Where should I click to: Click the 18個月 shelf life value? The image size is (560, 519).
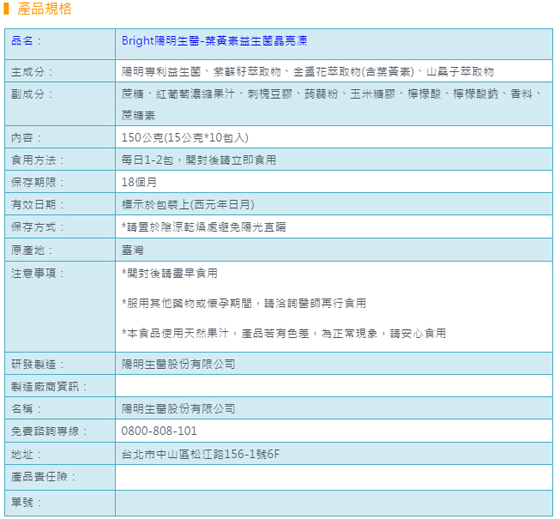139,182
